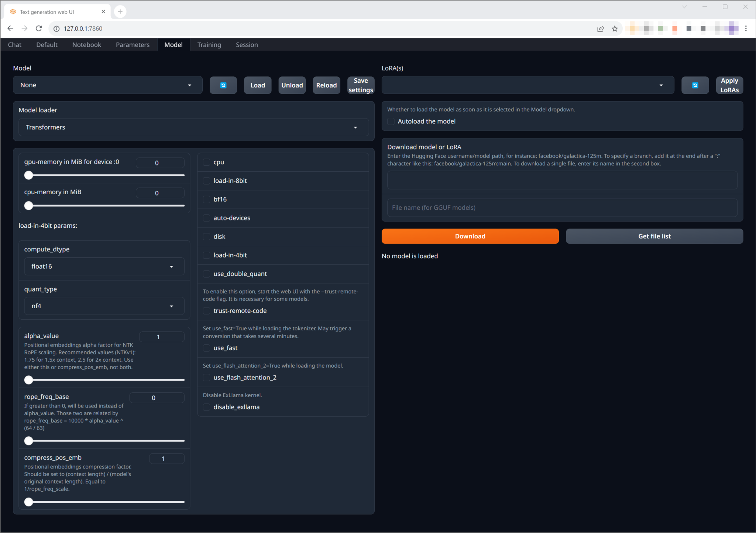This screenshot has height=533, width=756.
Task: Click the refresh icon beside the Model dropdown
Action: point(223,85)
